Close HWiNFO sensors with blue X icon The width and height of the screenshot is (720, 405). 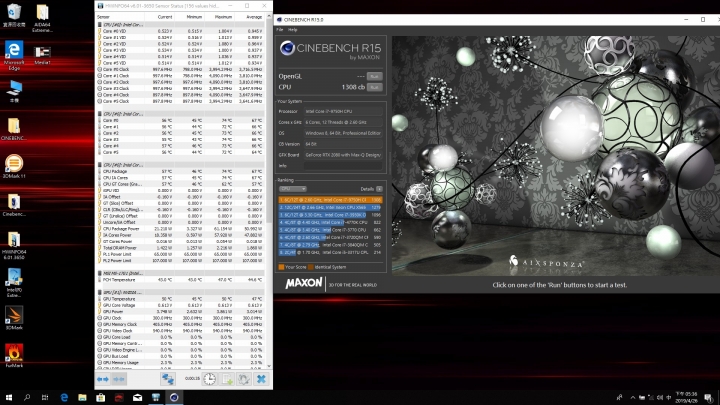pos(261,379)
